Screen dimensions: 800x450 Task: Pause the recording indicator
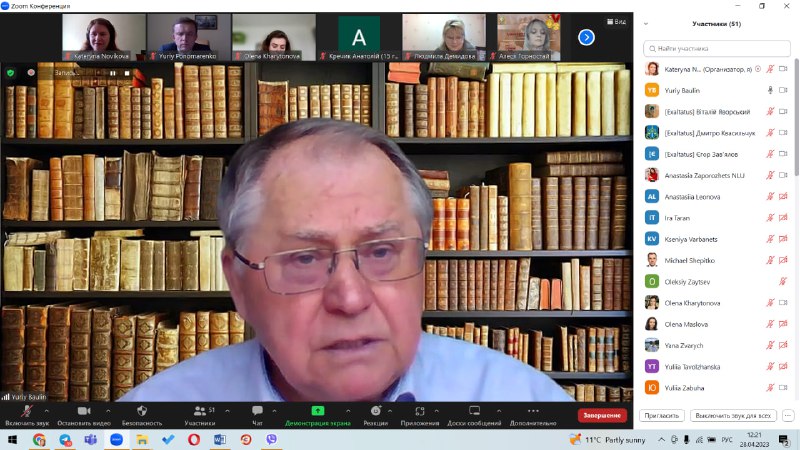click(112, 72)
